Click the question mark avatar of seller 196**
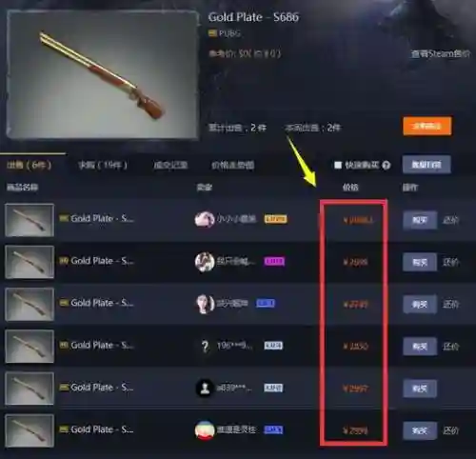Screen dimensions: 476x459 pyautogui.click(x=205, y=346)
